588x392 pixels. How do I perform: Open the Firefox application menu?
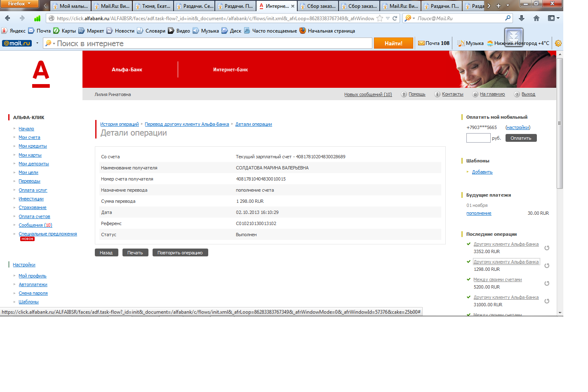(19, 4)
